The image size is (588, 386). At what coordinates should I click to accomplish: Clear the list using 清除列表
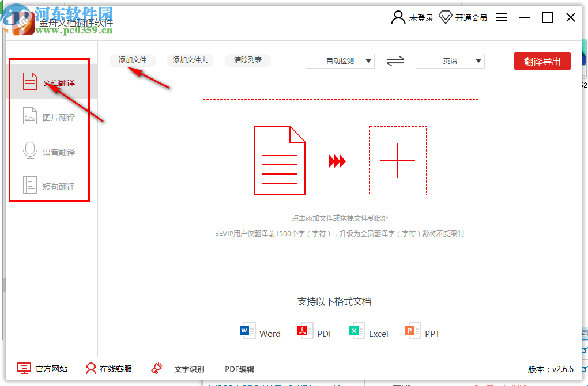coord(247,60)
